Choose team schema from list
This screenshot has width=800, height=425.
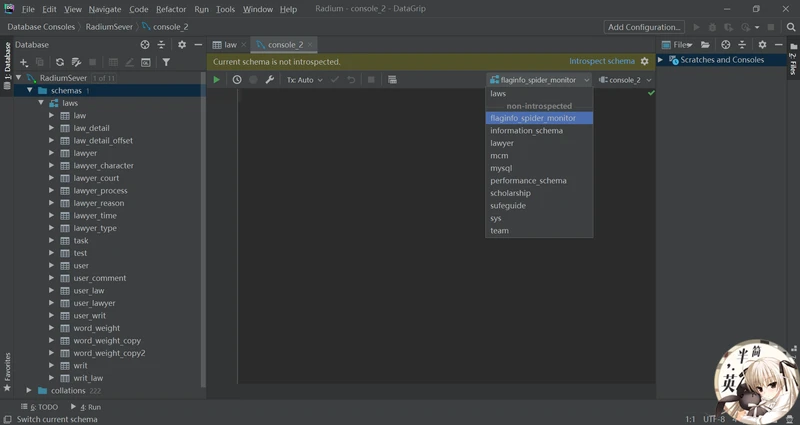tap(539, 231)
